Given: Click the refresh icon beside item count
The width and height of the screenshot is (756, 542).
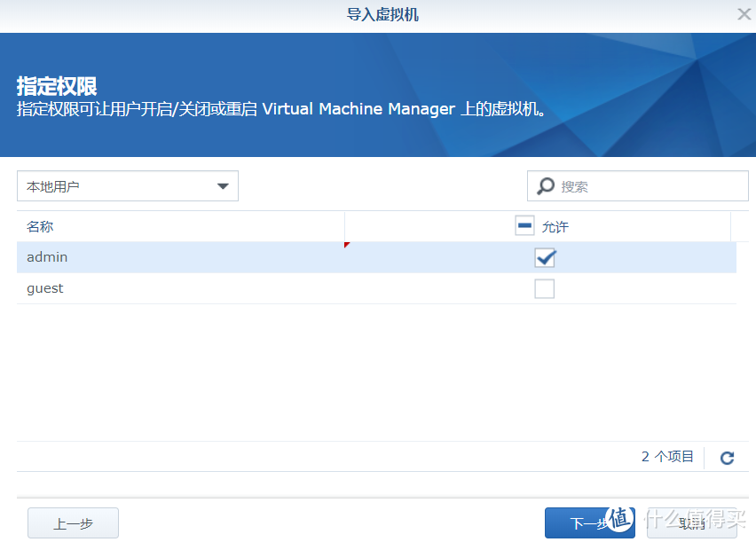Looking at the screenshot, I should tap(727, 458).
